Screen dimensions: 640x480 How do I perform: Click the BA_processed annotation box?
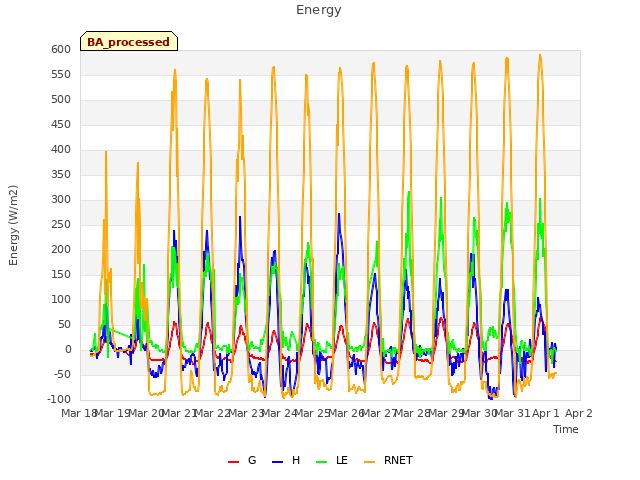(x=129, y=41)
